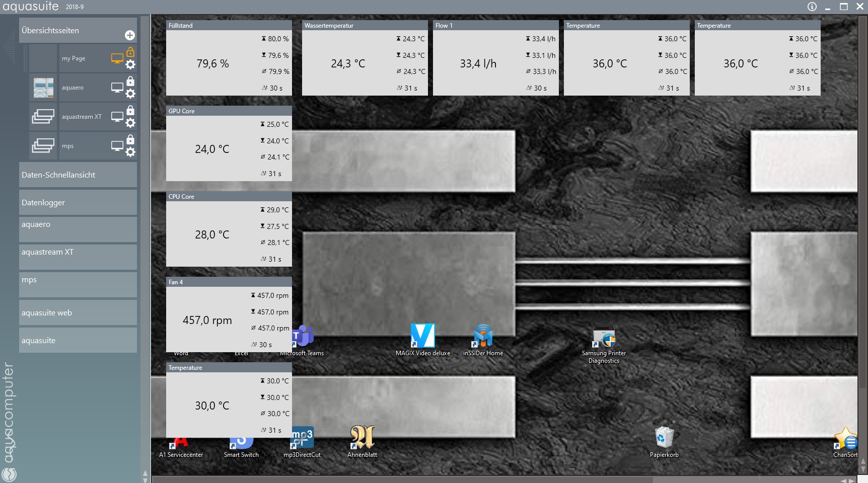Click the 33,4 l/h main flow reading
Screen dimensions: 868x483
[x=478, y=63]
